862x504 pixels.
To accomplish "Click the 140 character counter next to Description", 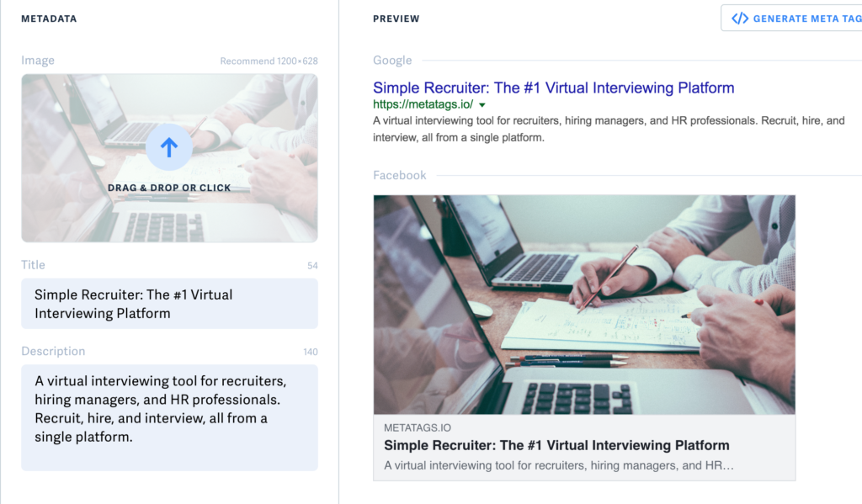I will pos(311,351).
